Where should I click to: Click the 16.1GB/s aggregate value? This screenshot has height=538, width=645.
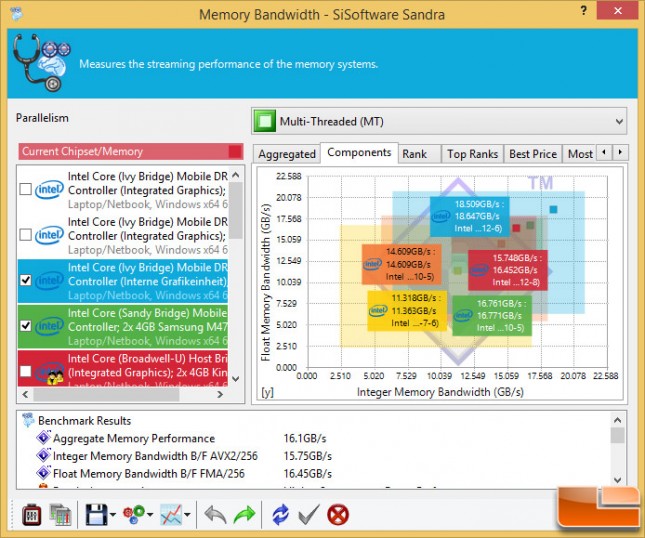(x=305, y=438)
